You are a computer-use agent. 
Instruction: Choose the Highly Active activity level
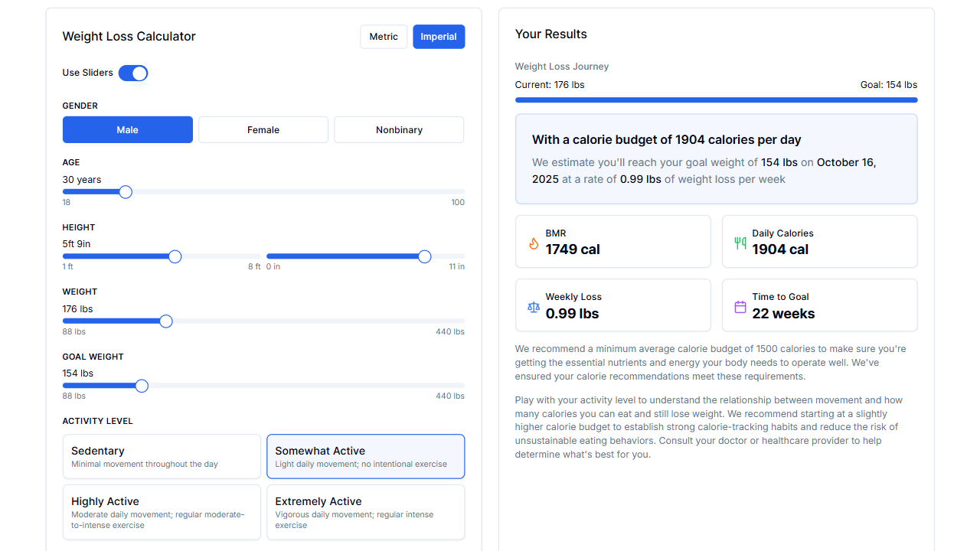[162, 512]
